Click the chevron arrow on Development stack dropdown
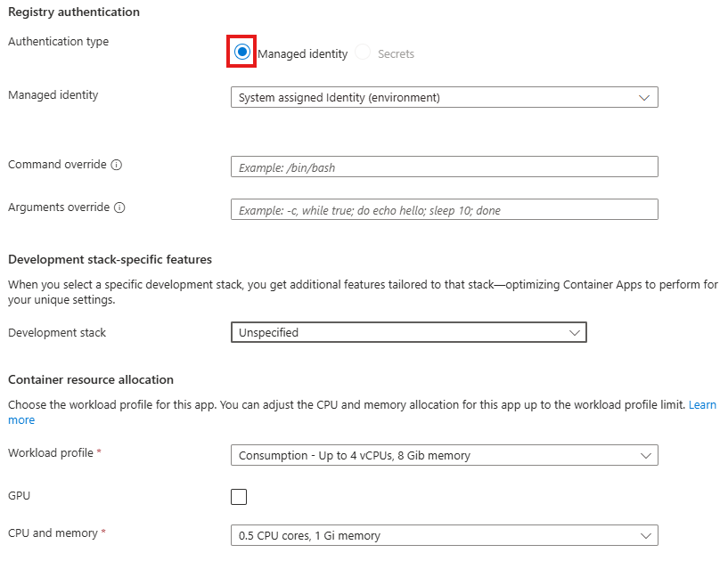The width and height of the screenshot is (728, 561). pyautogui.click(x=574, y=332)
